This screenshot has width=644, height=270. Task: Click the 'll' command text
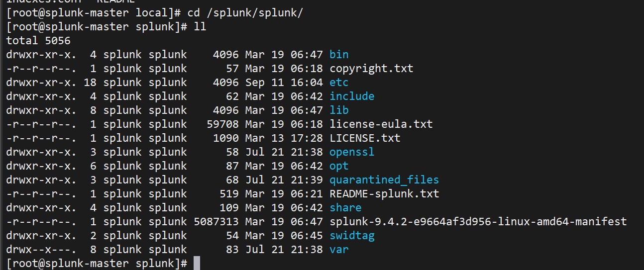click(200, 27)
